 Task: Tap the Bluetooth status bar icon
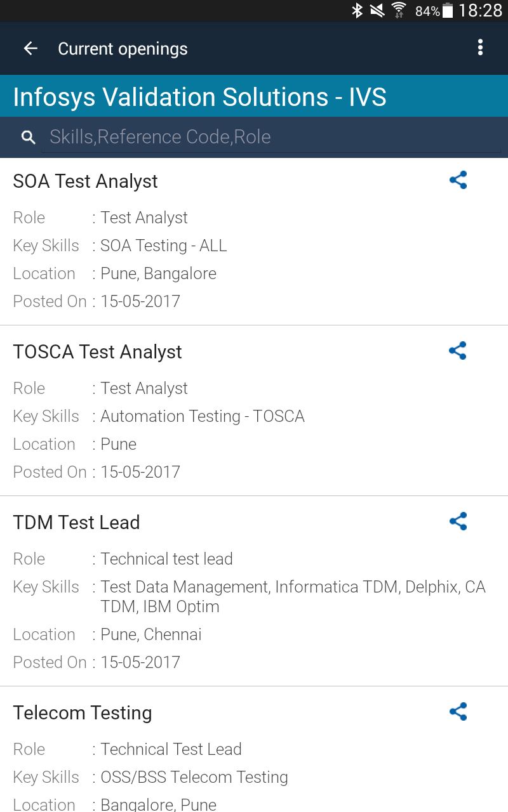tap(358, 10)
